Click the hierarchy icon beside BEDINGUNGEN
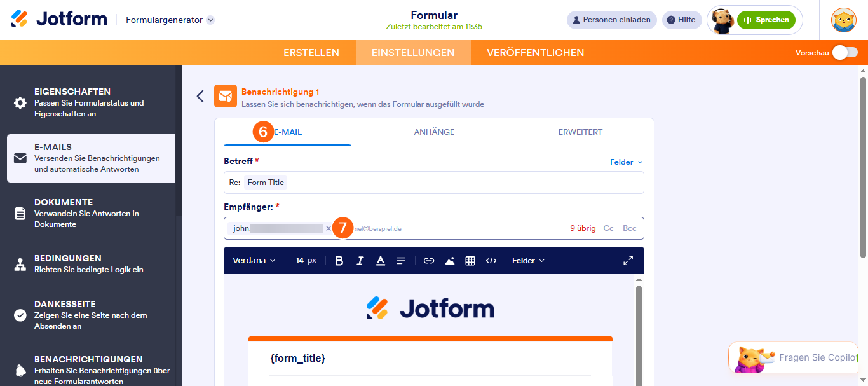868x386 pixels. [20, 265]
